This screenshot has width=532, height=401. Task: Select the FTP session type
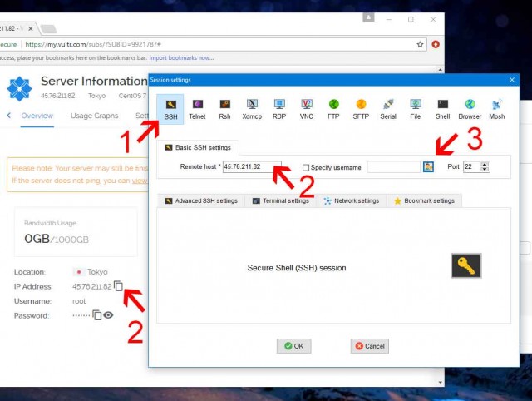(333, 109)
